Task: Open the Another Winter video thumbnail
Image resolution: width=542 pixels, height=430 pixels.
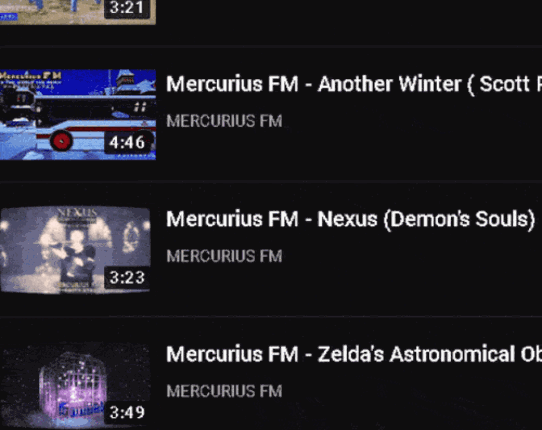Action: tap(78, 115)
